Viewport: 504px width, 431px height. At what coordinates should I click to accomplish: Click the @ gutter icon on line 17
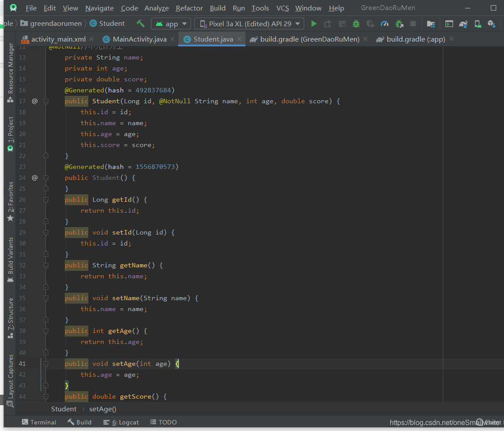(x=35, y=101)
